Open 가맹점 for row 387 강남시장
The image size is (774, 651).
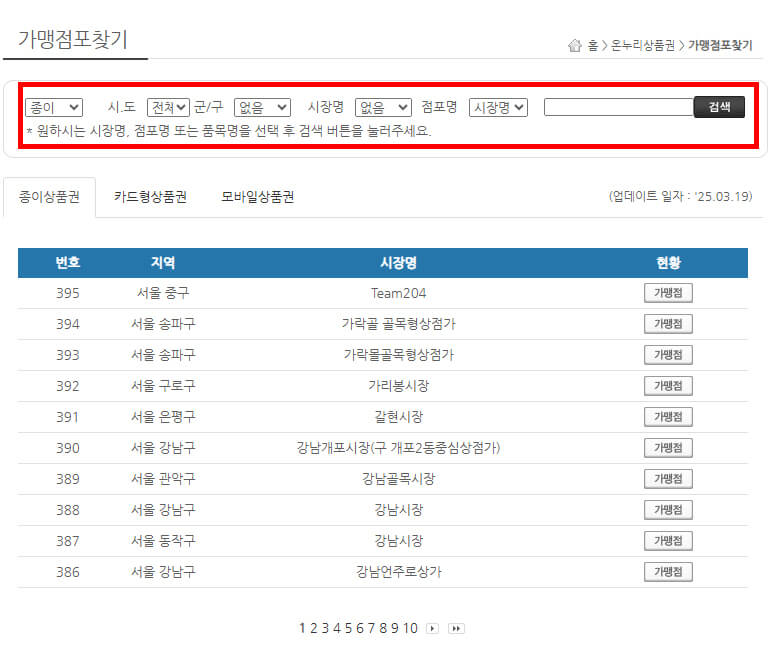tap(668, 541)
